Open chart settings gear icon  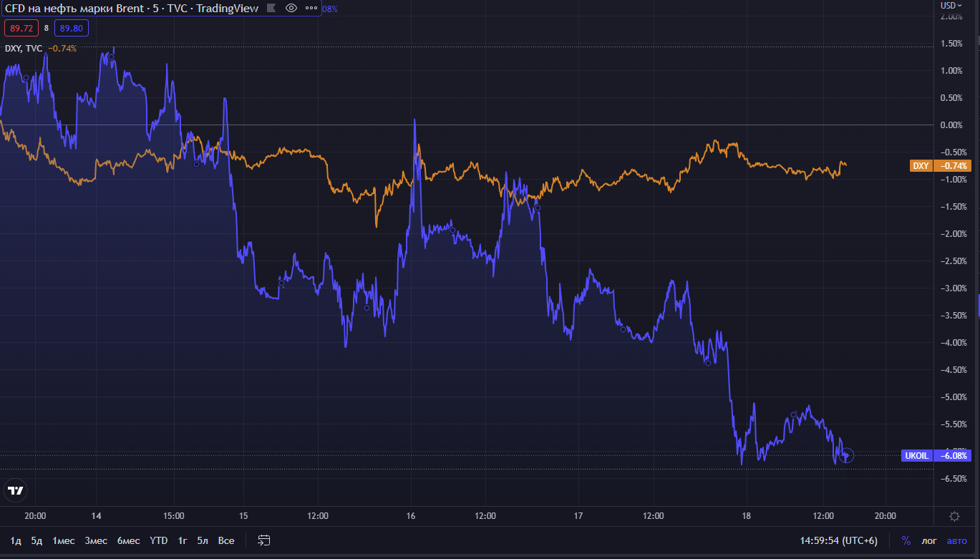pos(954,516)
